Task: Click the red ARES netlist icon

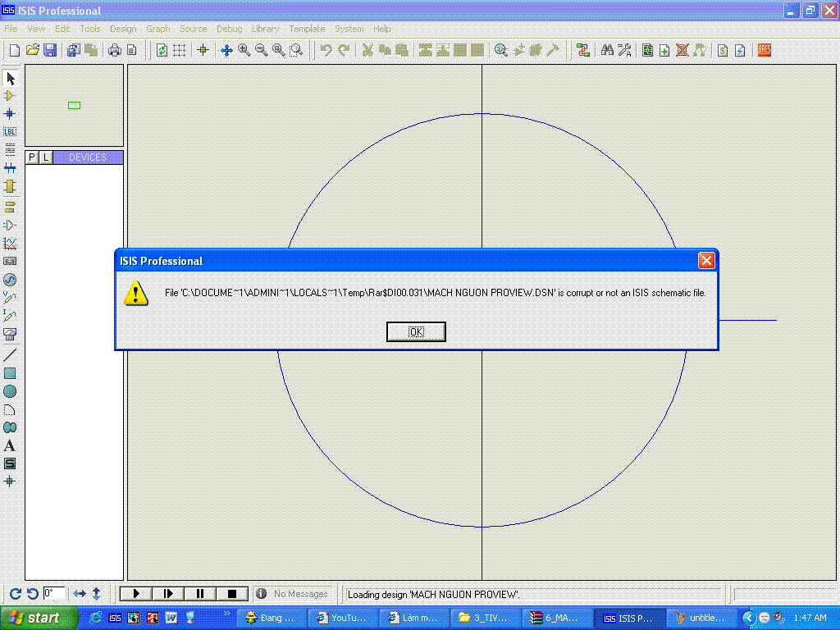Action: [765, 50]
